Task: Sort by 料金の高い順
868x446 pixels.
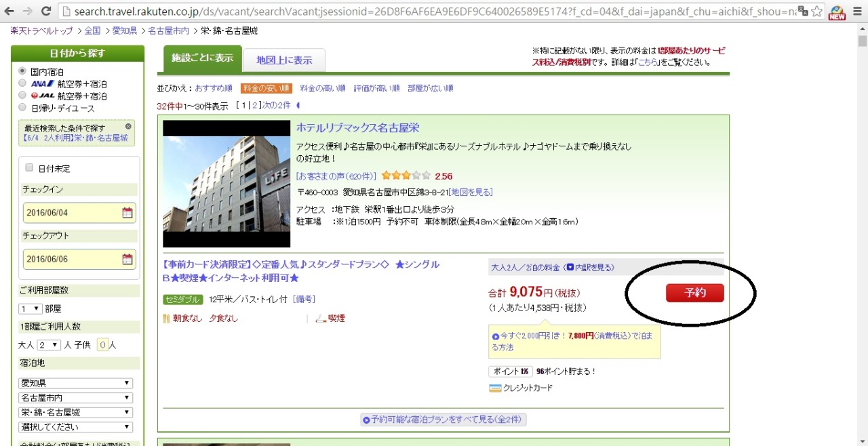Action: (323, 88)
